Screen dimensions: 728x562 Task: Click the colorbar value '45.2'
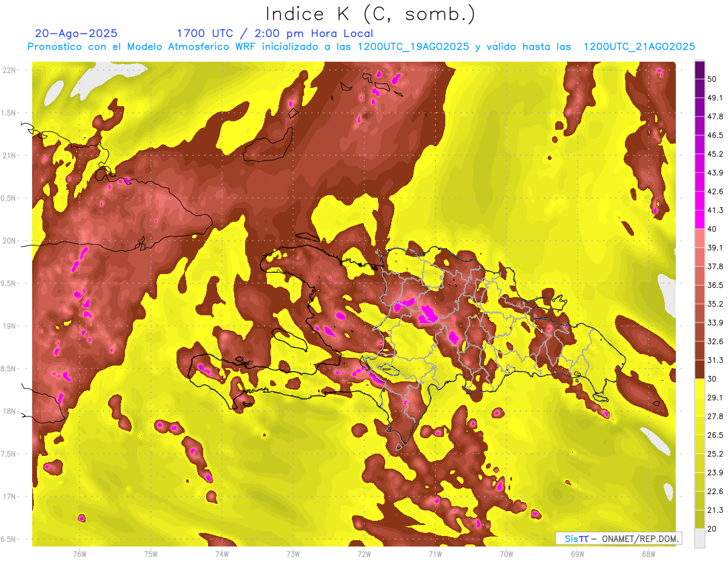point(715,154)
